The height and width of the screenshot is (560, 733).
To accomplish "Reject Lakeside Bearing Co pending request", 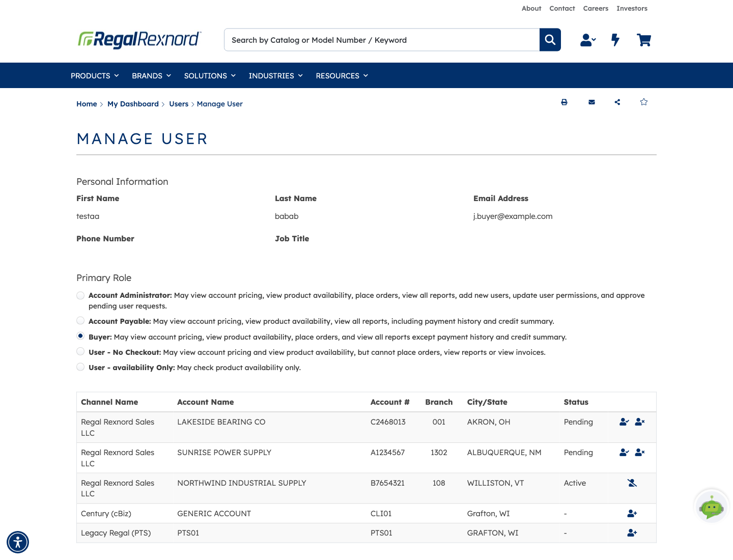I will pyautogui.click(x=640, y=422).
